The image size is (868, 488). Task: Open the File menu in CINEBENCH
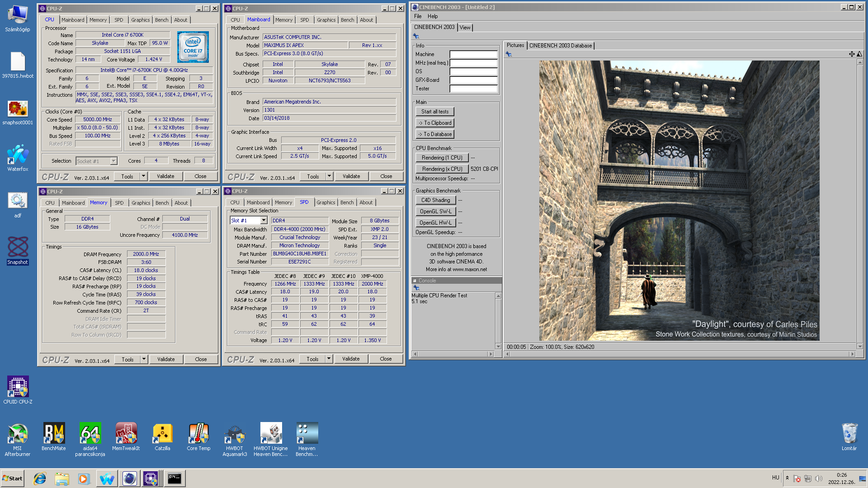(x=418, y=16)
